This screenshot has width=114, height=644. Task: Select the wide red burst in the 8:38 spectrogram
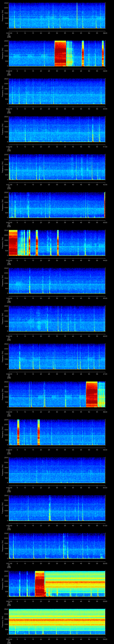pyautogui.click(x=60, y=53)
